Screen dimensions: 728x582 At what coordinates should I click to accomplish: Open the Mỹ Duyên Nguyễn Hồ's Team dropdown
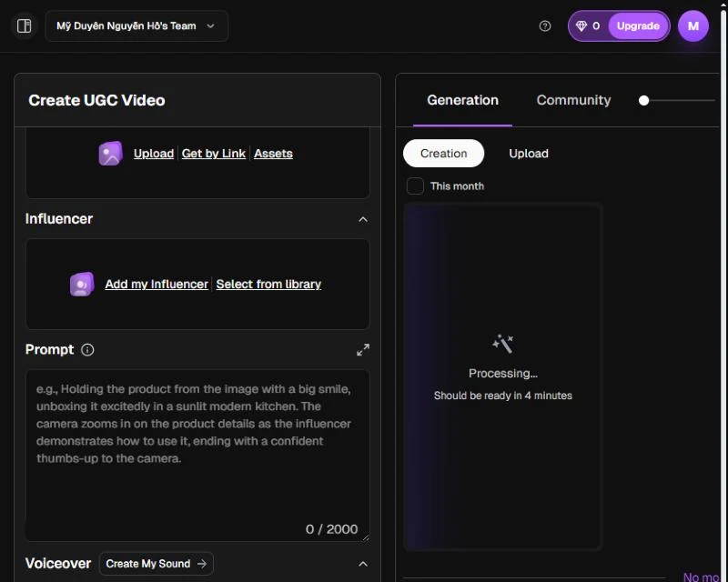point(136,26)
